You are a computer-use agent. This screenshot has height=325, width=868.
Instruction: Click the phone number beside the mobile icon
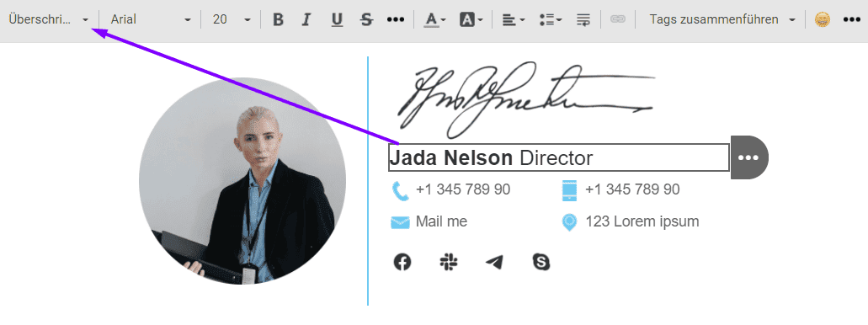[x=632, y=190]
